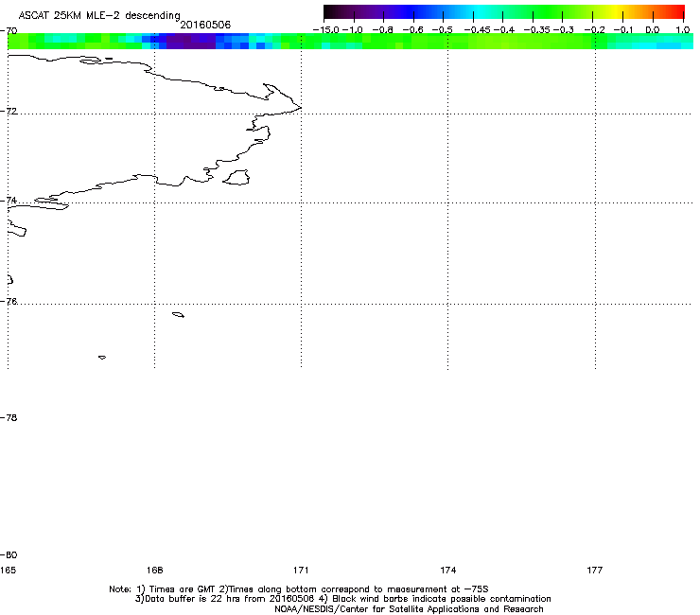Viewport: 700px width, 615px height.
Task: Click the NOAA/NESDIS credit line
Action: click(x=409, y=609)
